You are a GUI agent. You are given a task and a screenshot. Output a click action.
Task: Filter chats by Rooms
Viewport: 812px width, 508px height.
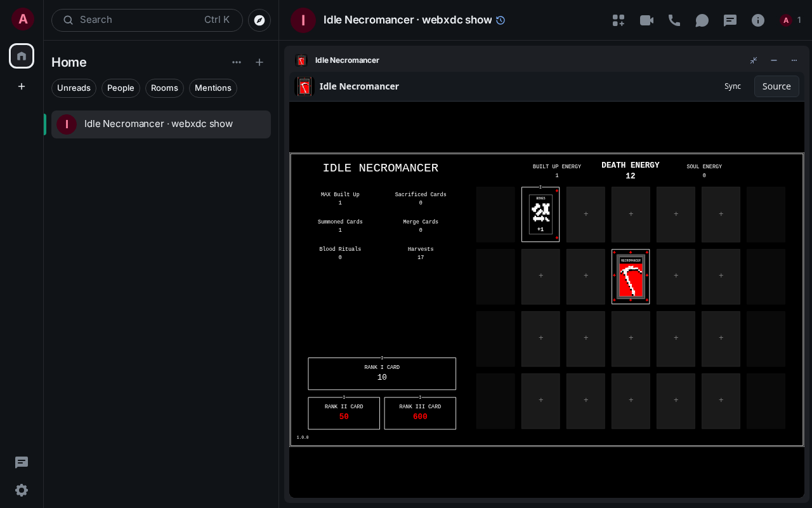pyautogui.click(x=164, y=88)
